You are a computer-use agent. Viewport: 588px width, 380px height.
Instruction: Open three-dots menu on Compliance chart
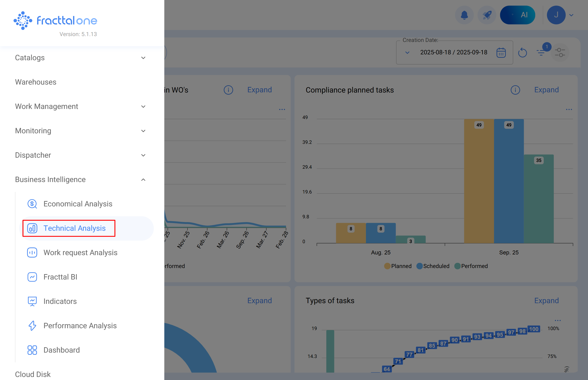click(569, 109)
